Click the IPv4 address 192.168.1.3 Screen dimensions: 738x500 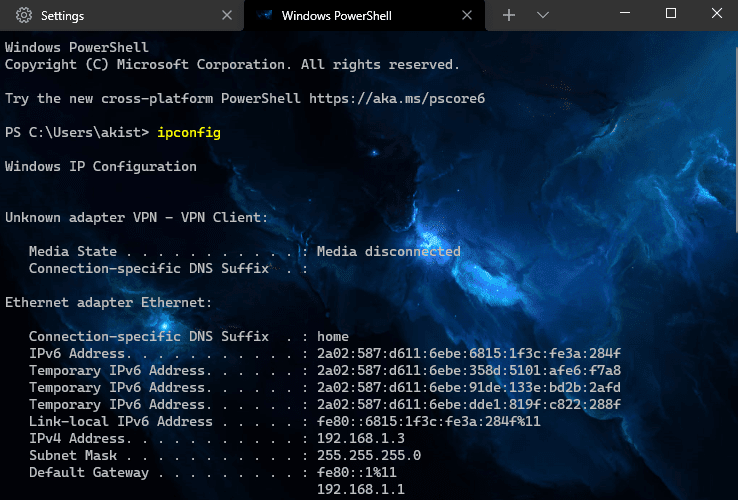[361, 438]
